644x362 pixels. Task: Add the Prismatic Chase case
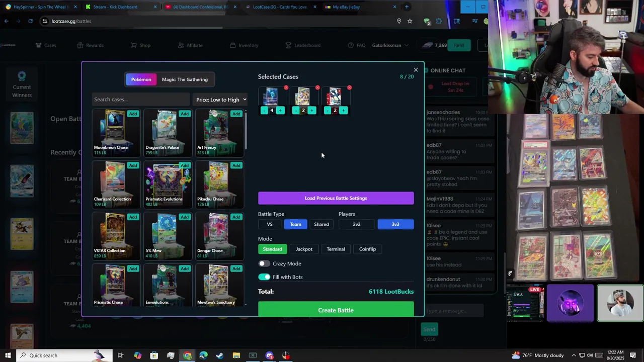tap(133, 268)
